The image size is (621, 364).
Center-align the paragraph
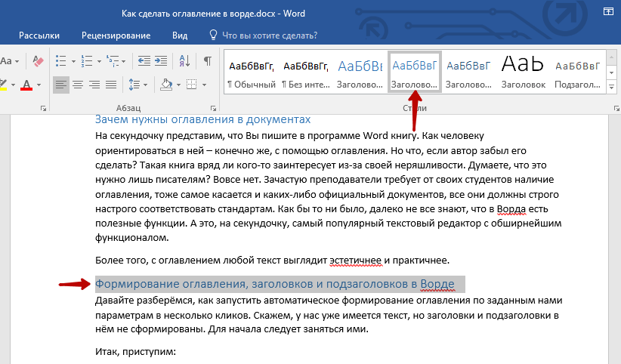[x=79, y=84]
